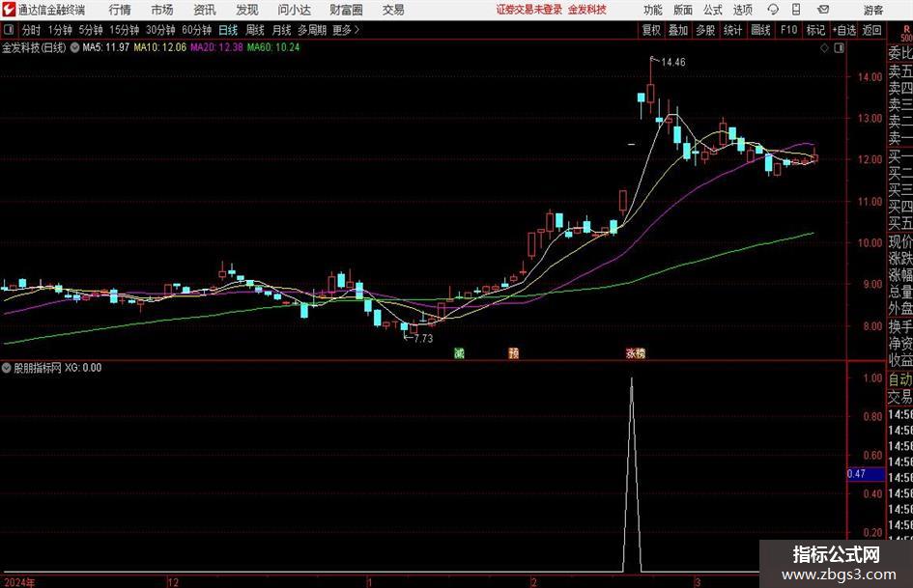Switch to 60分钟 period

(x=197, y=30)
